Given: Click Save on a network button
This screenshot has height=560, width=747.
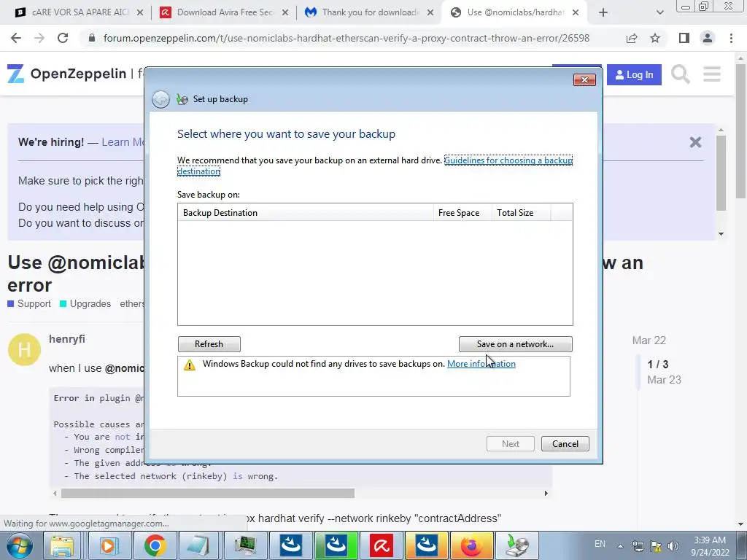Looking at the screenshot, I should 515,344.
